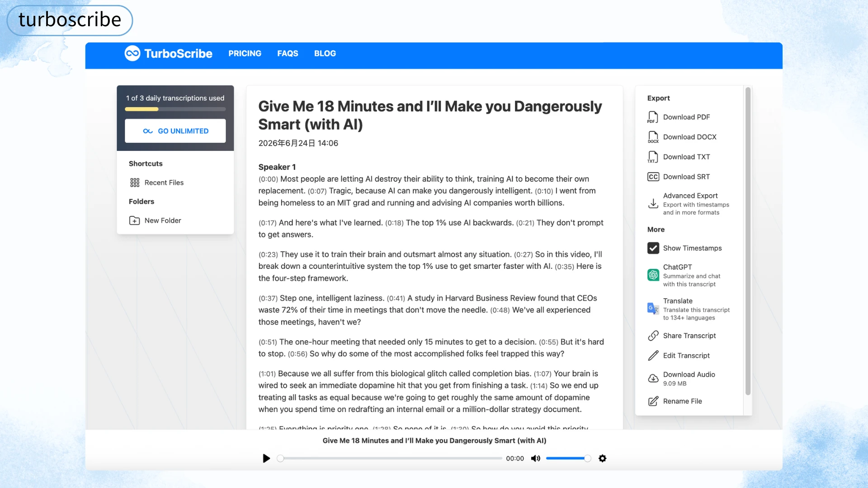Jump to timestamp (0:51) one-hour meeting

click(268, 342)
